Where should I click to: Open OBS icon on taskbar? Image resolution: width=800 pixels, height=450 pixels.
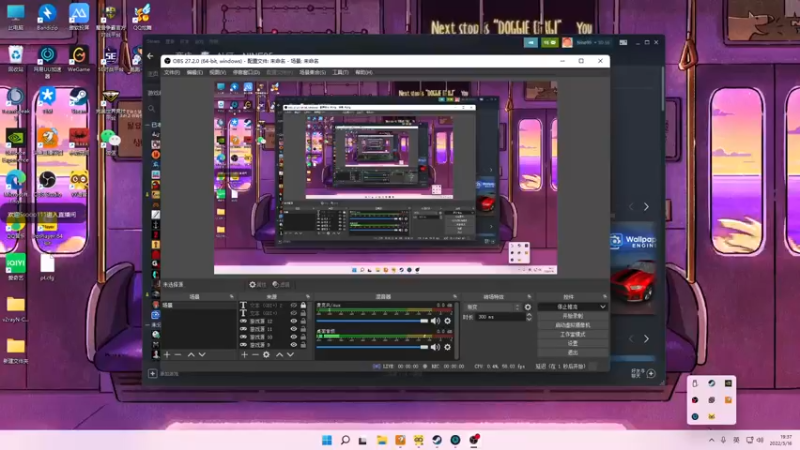coord(474,440)
